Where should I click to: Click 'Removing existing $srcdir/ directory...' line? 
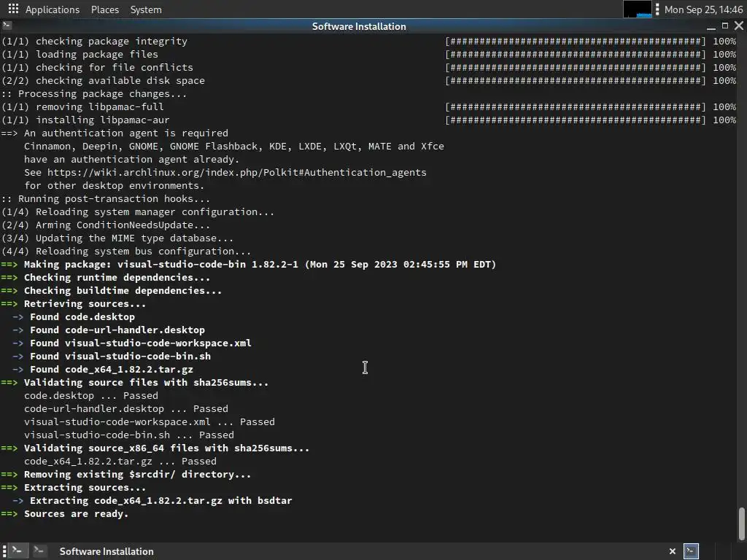point(125,474)
